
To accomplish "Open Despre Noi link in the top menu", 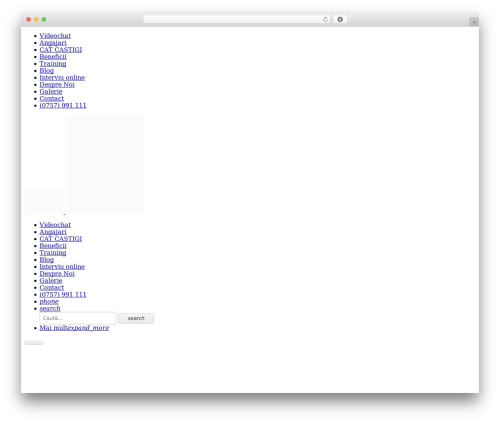I will click(x=57, y=85).
